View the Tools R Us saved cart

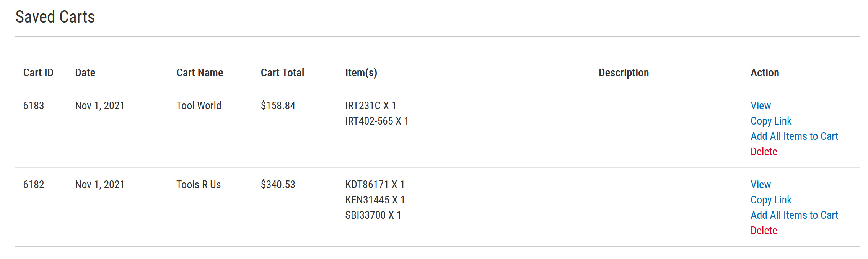(x=760, y=185)
